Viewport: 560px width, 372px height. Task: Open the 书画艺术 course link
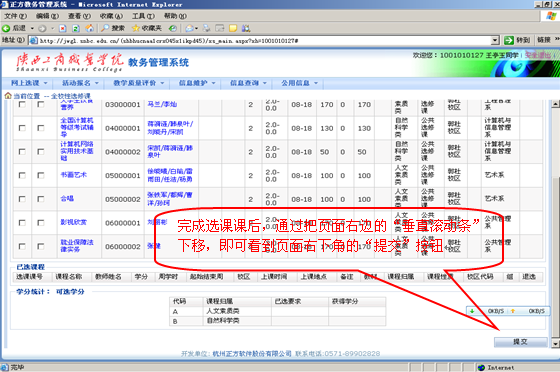[74, 175]
